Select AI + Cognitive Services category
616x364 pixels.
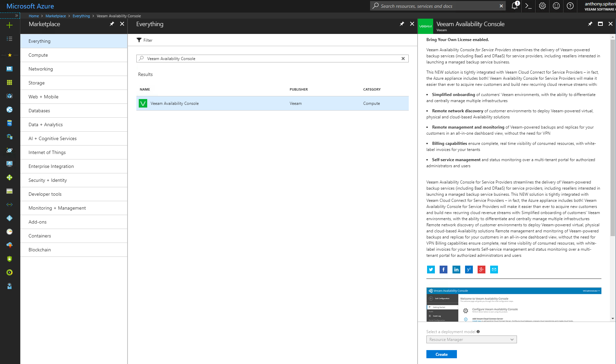74,138
